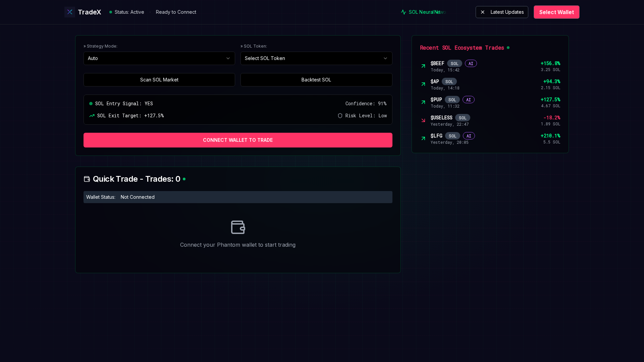Open the Strategy Mode dropdown showing Auto
This screenshot has width=644, height=362.
[159, 58]
